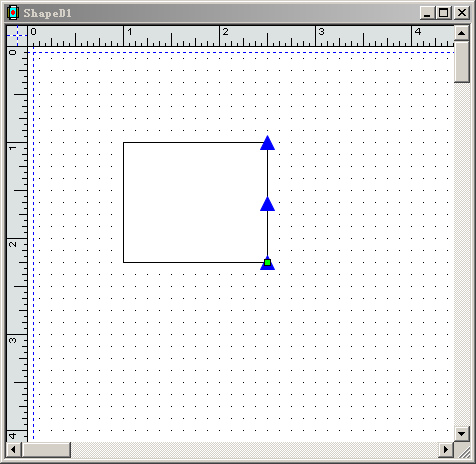Click the 3 mark on vertical ruler

[13, 340]
